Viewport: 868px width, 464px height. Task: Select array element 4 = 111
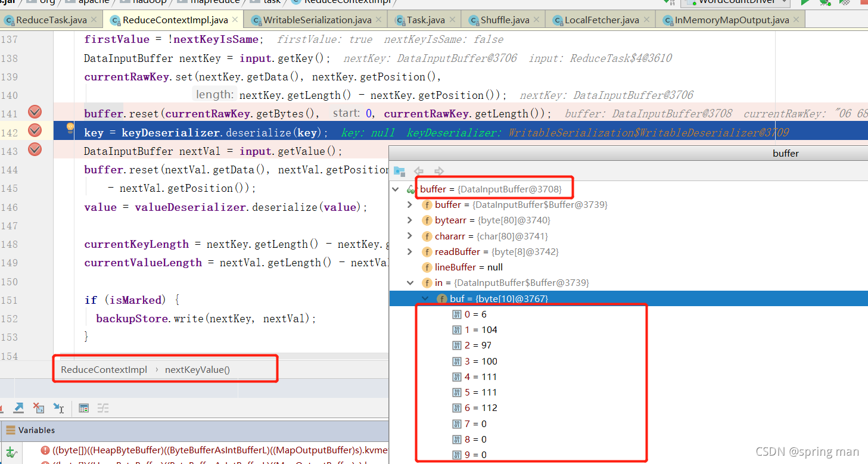(629, 376)
